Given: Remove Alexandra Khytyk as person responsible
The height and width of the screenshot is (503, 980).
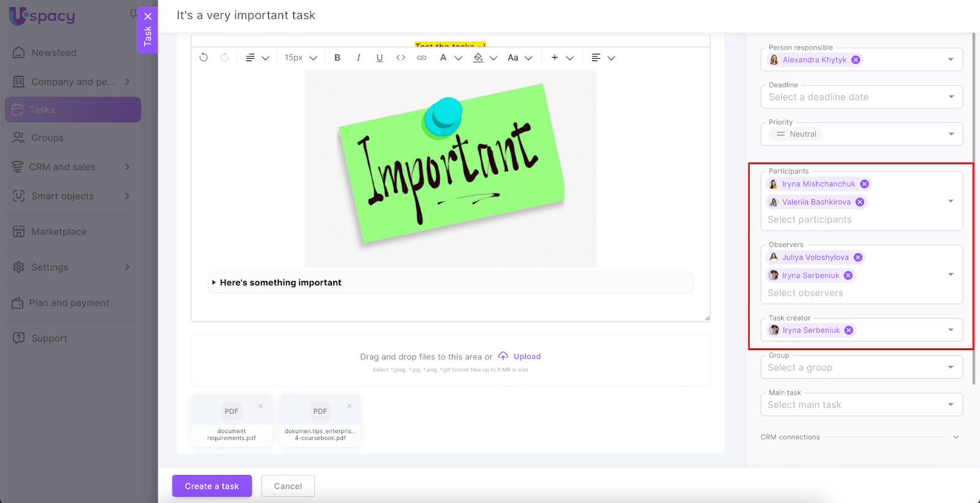Looking at the screenshot, I should point(856,60).
